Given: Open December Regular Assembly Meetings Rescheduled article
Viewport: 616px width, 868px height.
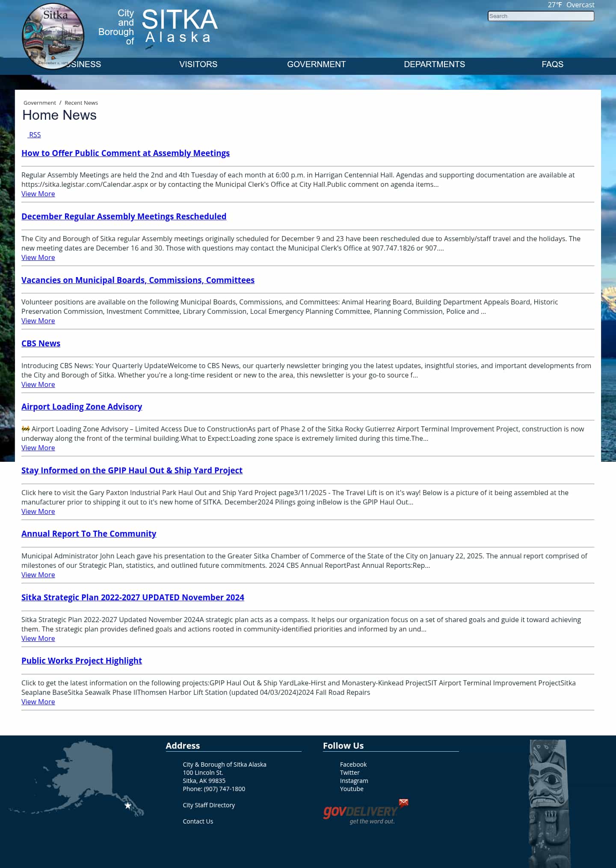Looking at the screenshot, I should point(124,216).
